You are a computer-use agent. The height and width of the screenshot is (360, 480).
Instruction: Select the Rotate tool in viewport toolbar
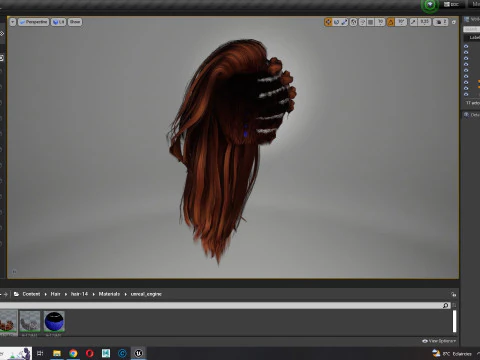336,22
